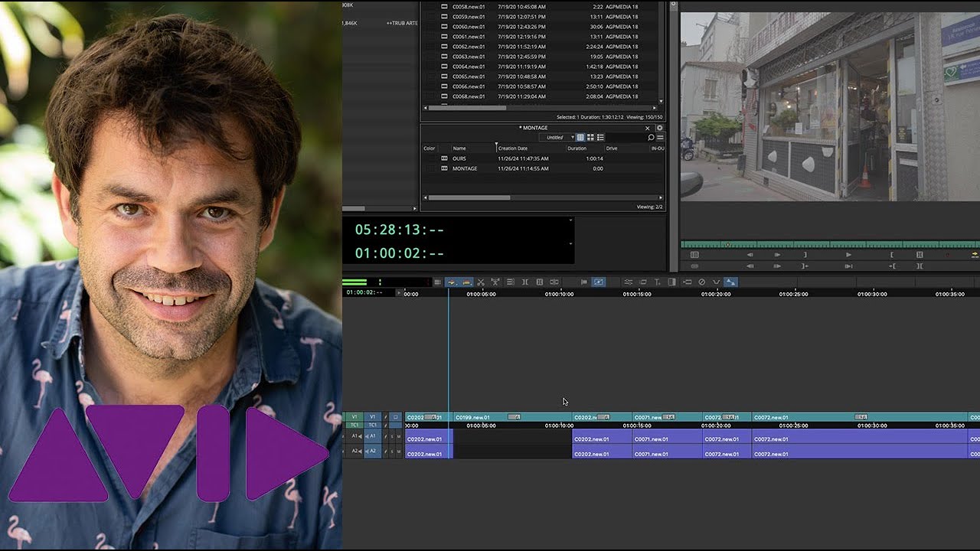980x551 pixels.
Task: Click the Duration column header
Action: click(577, 148)
